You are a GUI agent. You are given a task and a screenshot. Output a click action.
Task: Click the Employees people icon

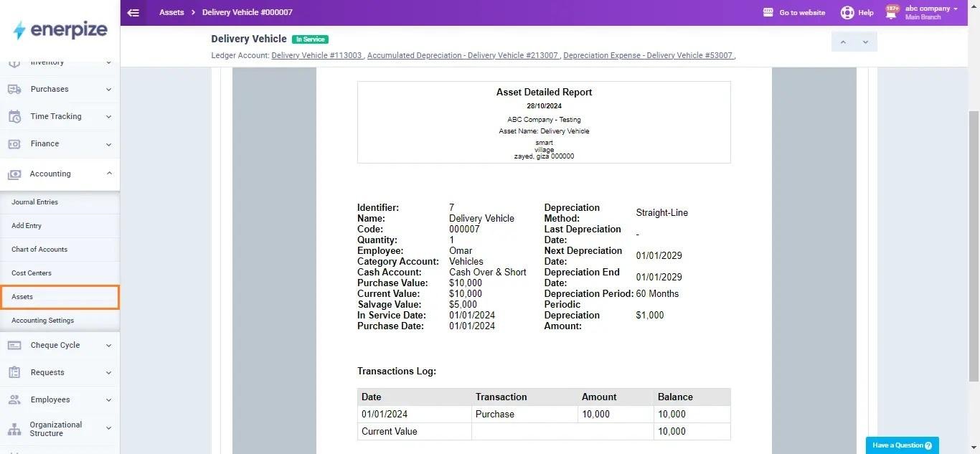coord(14,400)
